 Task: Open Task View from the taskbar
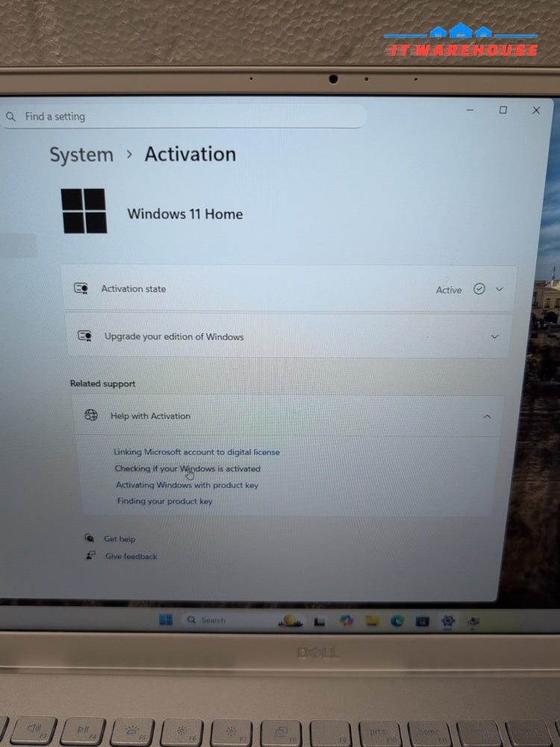click(x=320, y=622)
